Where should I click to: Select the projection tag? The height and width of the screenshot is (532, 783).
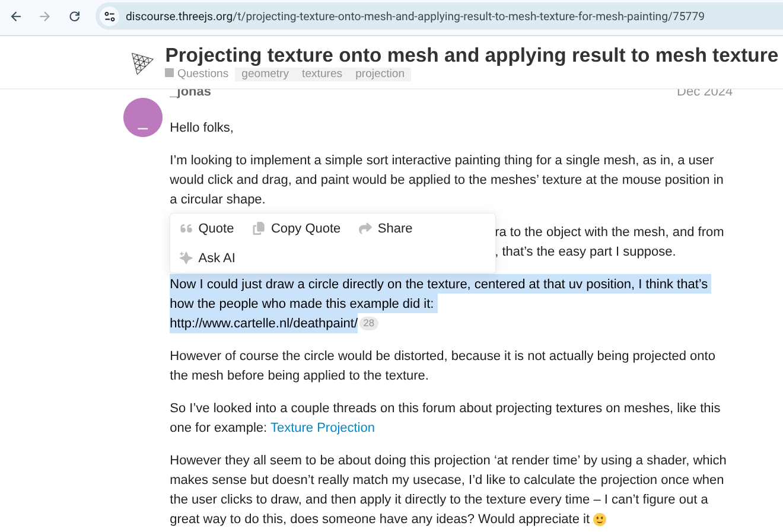click(380, 74)
